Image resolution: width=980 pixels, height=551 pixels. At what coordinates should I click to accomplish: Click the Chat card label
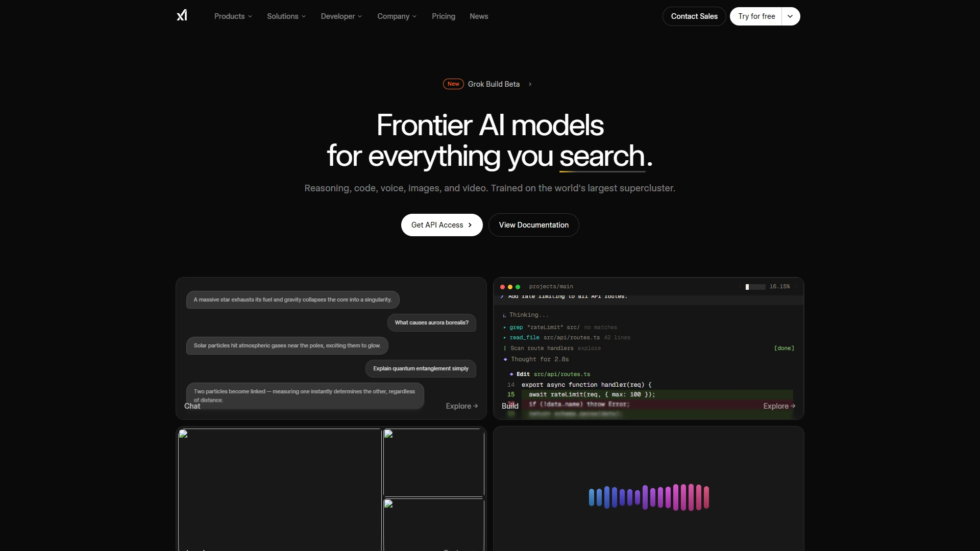click(192, 406)
